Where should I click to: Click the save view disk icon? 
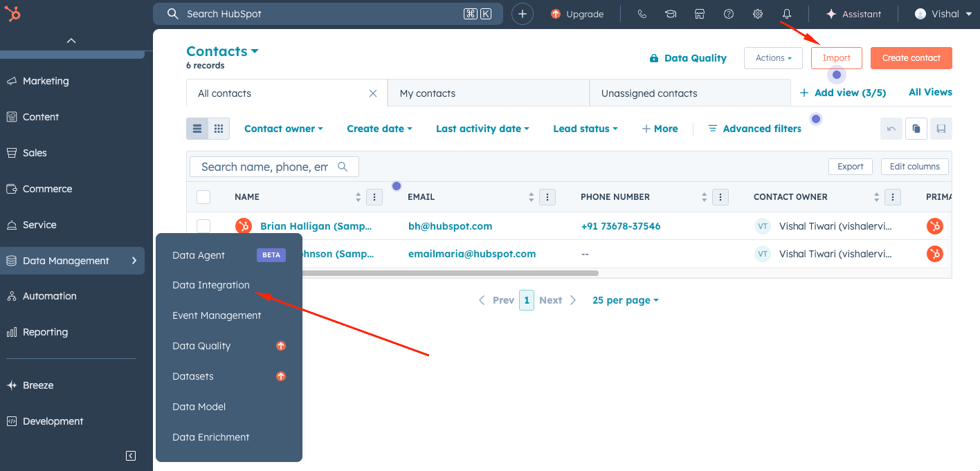941,129
